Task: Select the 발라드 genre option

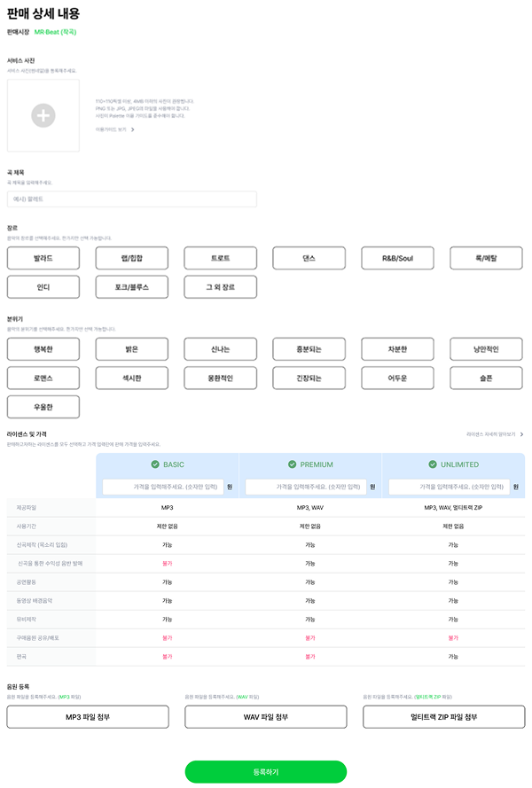Action: pos(43,258)
